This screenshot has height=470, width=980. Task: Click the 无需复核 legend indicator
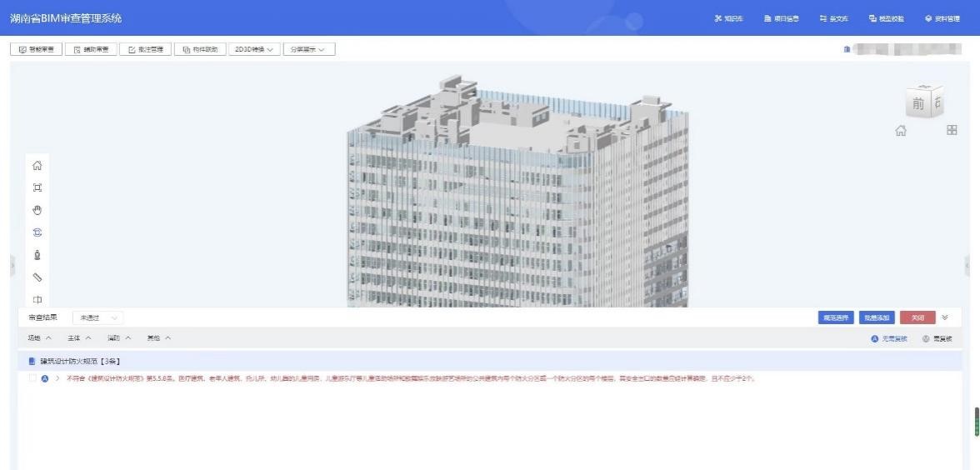click(x=888, y=338)
